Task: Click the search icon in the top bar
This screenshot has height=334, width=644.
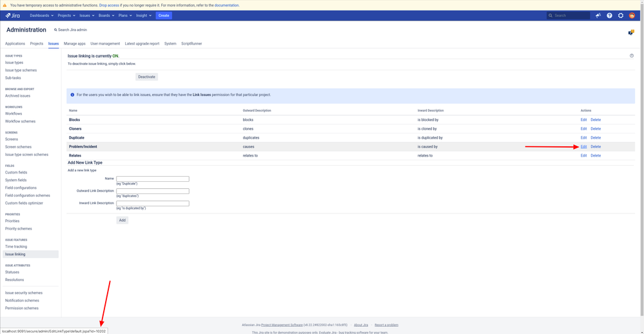Action: click(x=551, y=15)
